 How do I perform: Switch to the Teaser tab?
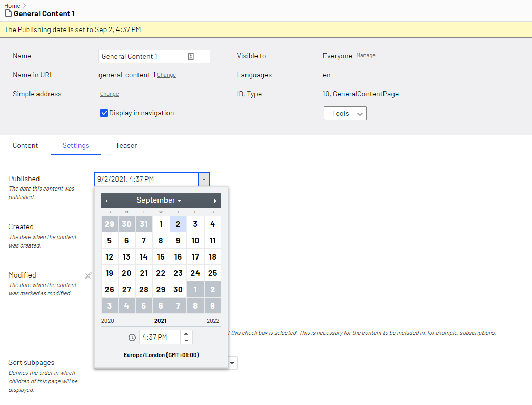click(x=126, y=145)
